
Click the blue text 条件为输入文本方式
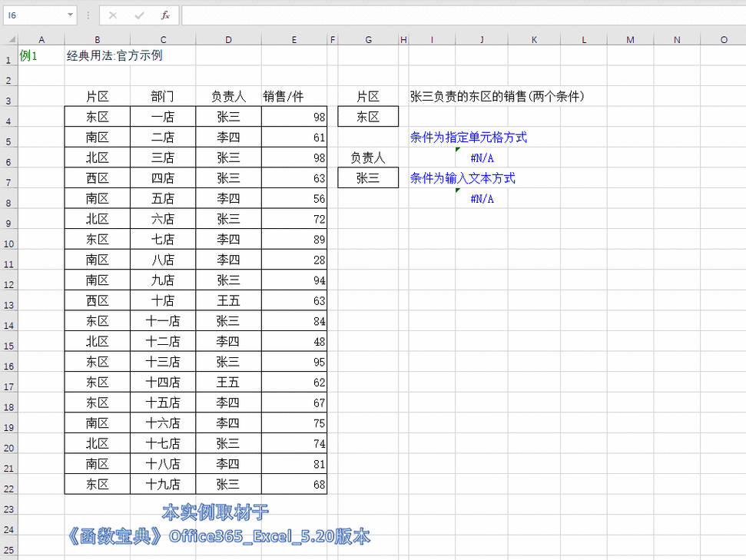point(459,177)
